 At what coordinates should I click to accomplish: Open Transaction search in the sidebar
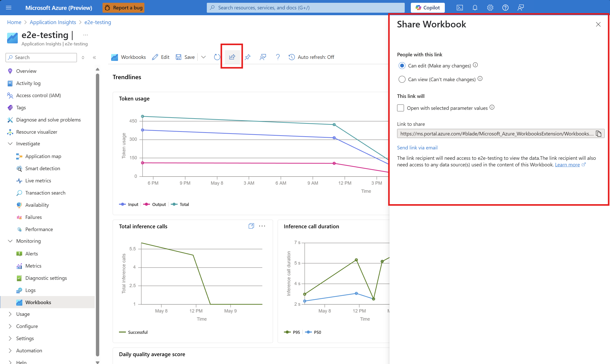[x=45, y=193]
